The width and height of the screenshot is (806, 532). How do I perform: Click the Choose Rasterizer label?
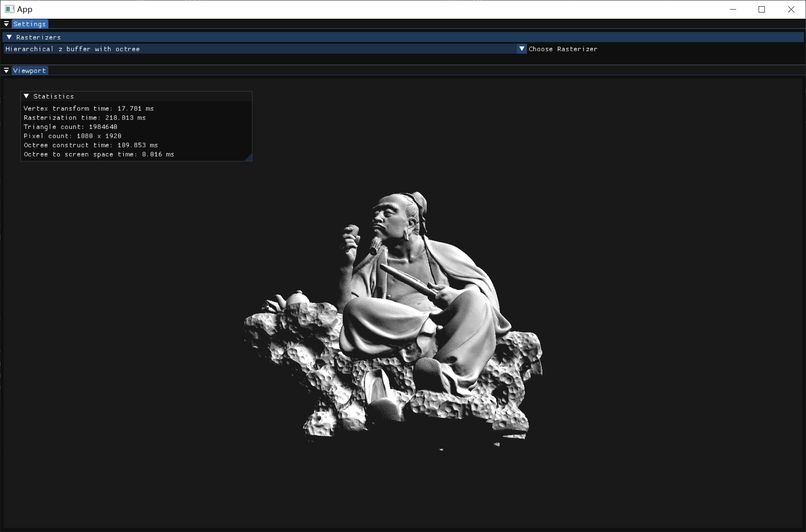click(x=563, y=49)
